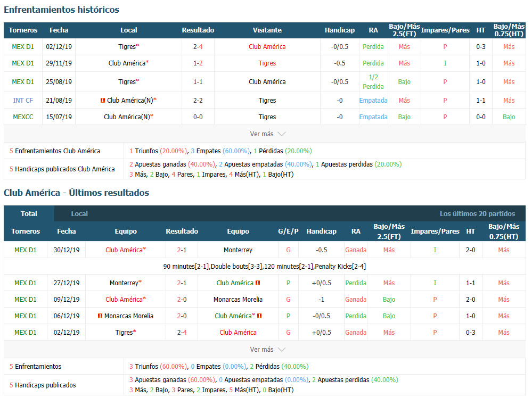The width and height of the screenshot is (532, 397).
Task: Expand 'Ver más' under Últimos resultados
Action: click(x=267, y=349)
